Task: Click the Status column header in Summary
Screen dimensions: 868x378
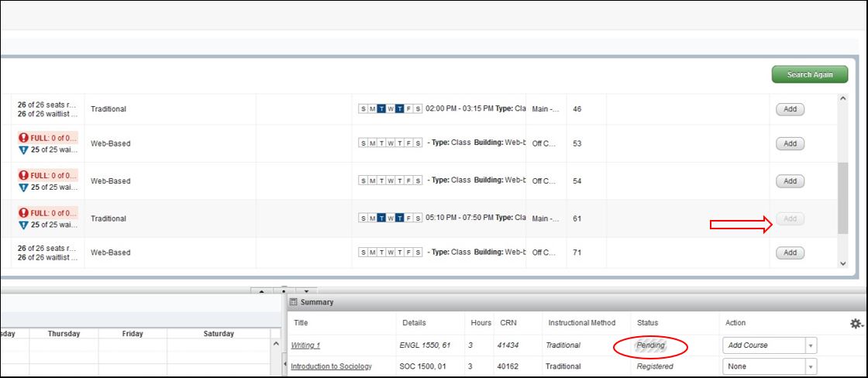Action: coord(647,323)
